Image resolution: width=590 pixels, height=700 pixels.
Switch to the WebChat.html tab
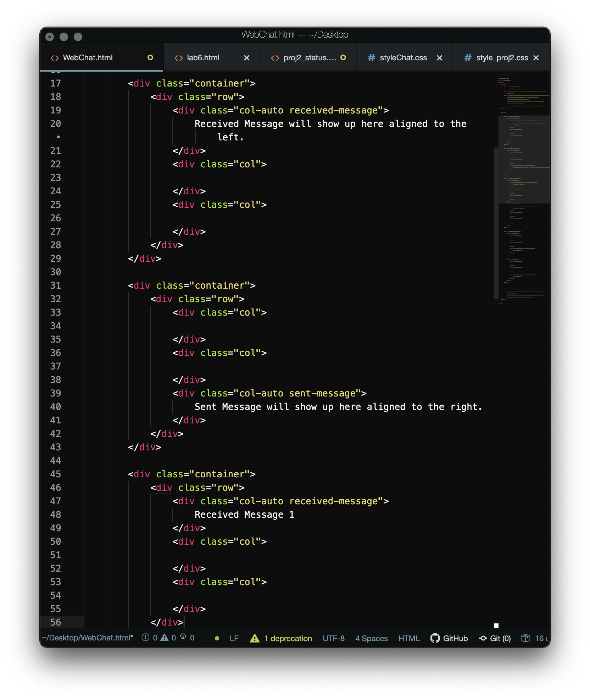click(102, 58)
